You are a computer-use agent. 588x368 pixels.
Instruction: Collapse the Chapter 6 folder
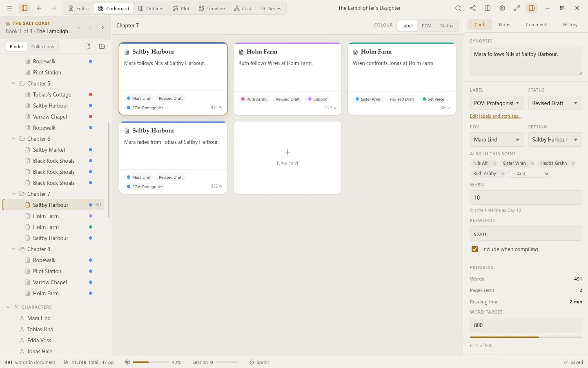[x=14, y=139]
